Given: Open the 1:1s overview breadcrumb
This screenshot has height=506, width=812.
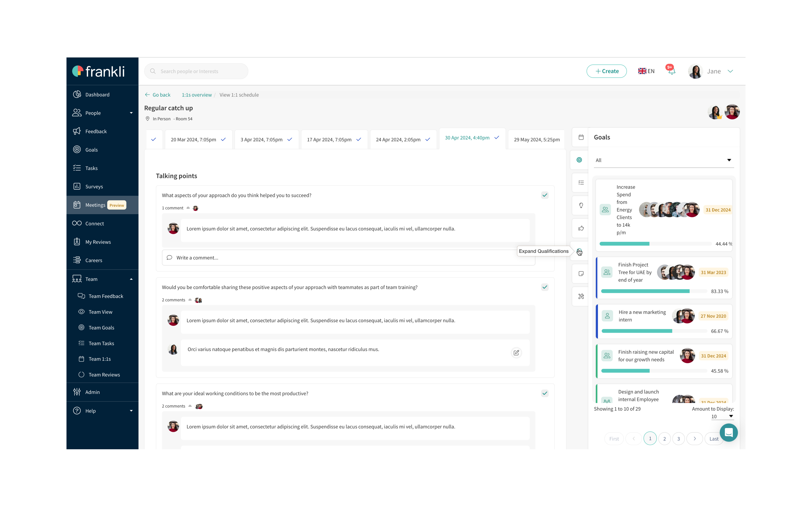Looking at the screenshot, I should click(x=197, y=95).
